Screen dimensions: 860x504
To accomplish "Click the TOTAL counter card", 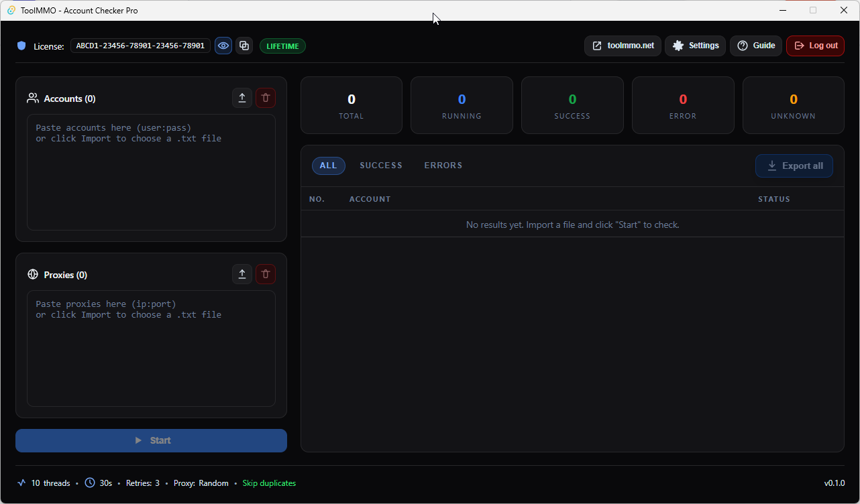I will (x=352, y=105).
